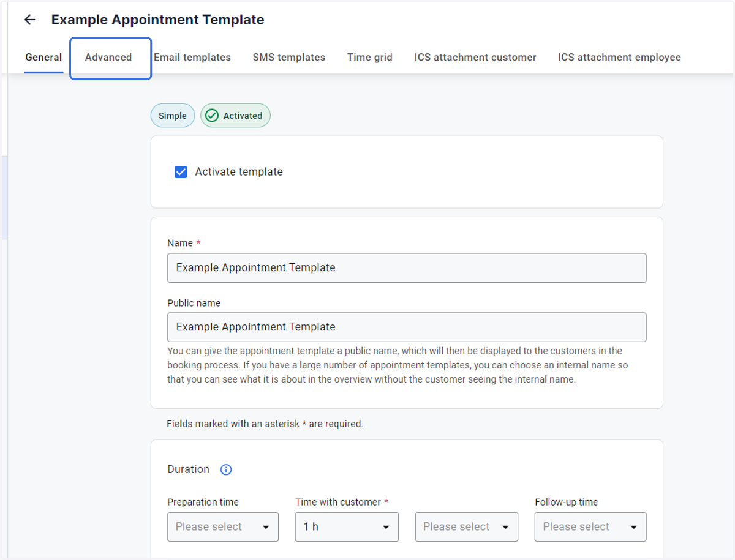This screenshot has width=735, height=560.
Task: Switch to the Advanced tab
Action: point(108,58)
